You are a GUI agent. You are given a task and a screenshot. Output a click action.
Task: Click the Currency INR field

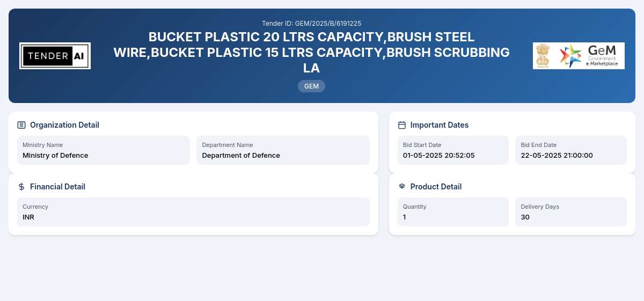(x=193, y=212)
